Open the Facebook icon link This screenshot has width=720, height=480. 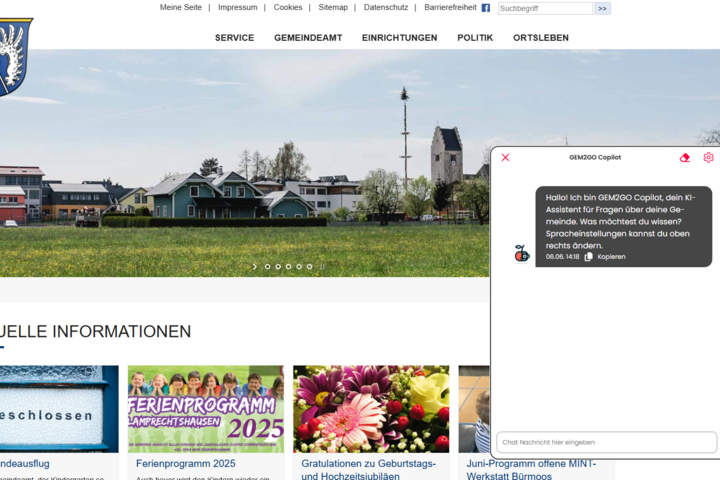click(485, 8)
